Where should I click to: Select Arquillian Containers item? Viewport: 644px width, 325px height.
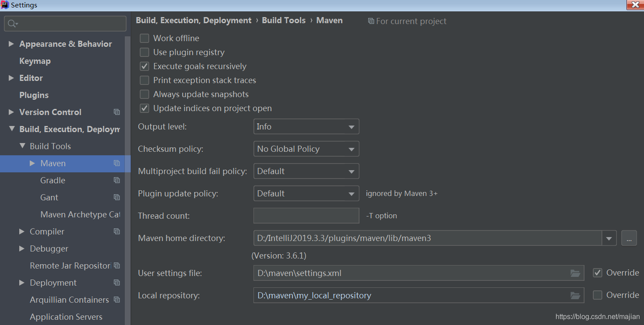coord(69,300)
